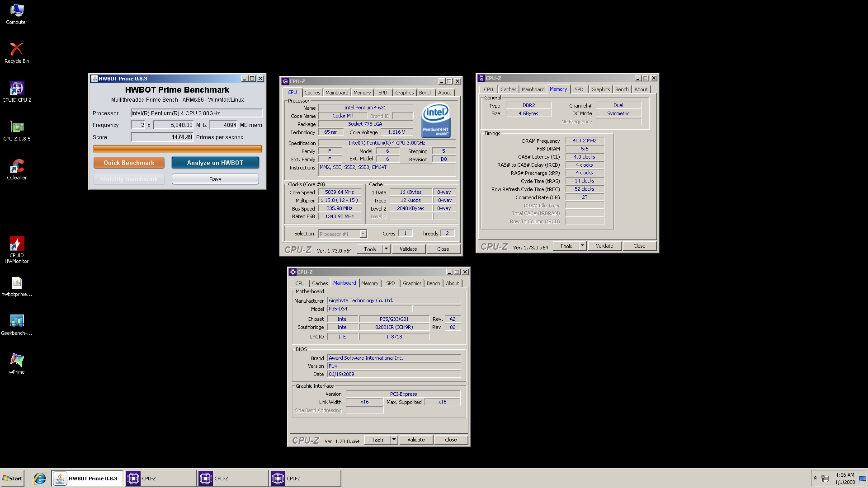Expand Tools dropdown arrow in CPU tab window
The height and width of the screenshot is (488, 868).
pos(386,249)
